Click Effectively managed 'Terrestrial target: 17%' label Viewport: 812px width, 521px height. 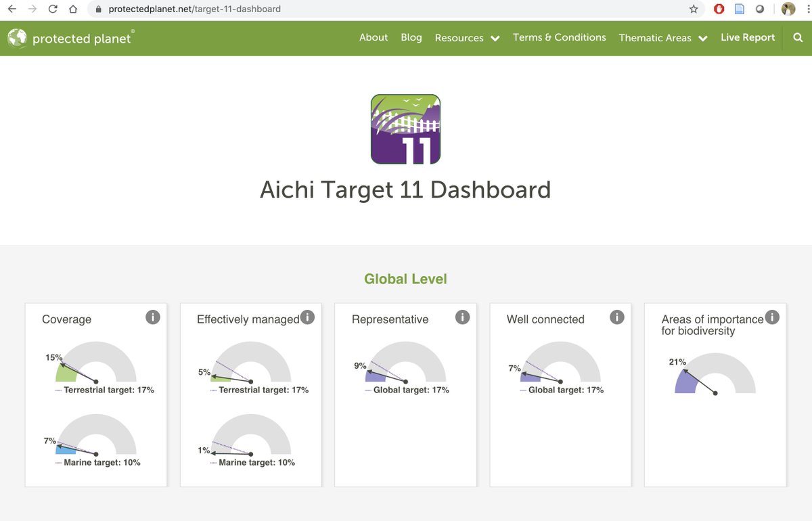[x=264, y=390]
